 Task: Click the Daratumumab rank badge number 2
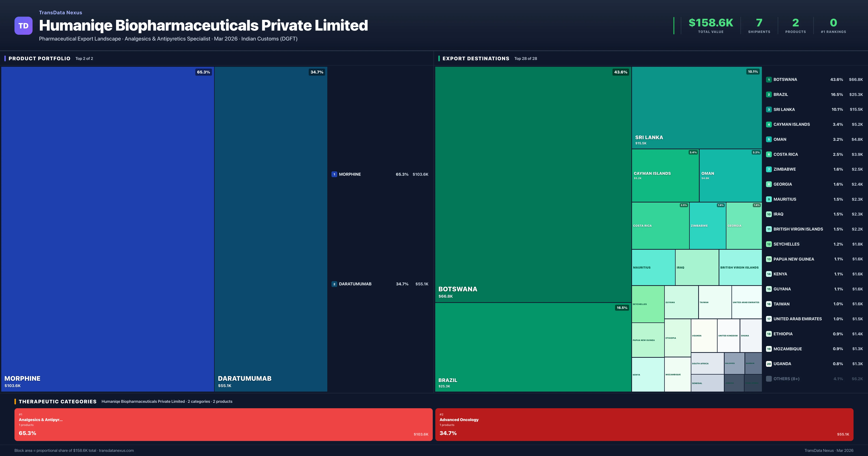coord(334,284)
